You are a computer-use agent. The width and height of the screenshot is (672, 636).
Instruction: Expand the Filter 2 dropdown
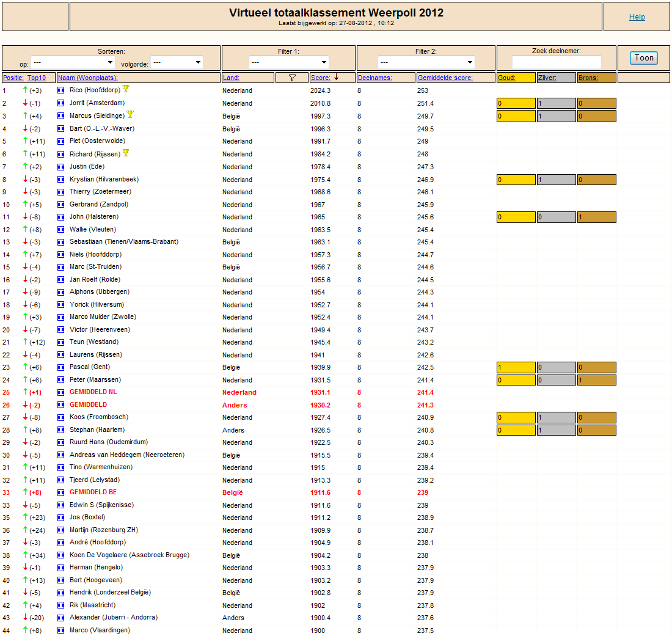pyautogui.click(x=426, y=62)
